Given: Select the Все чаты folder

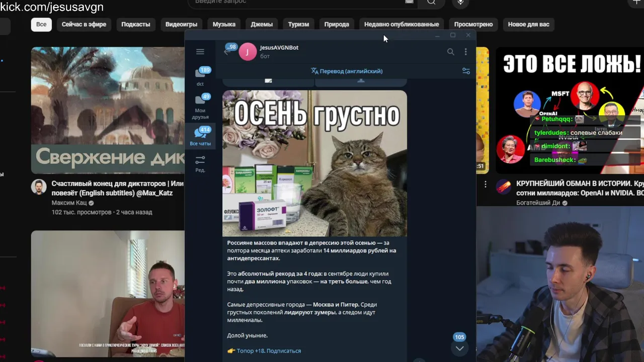Looking at the screenshot, I should (200, 136).
